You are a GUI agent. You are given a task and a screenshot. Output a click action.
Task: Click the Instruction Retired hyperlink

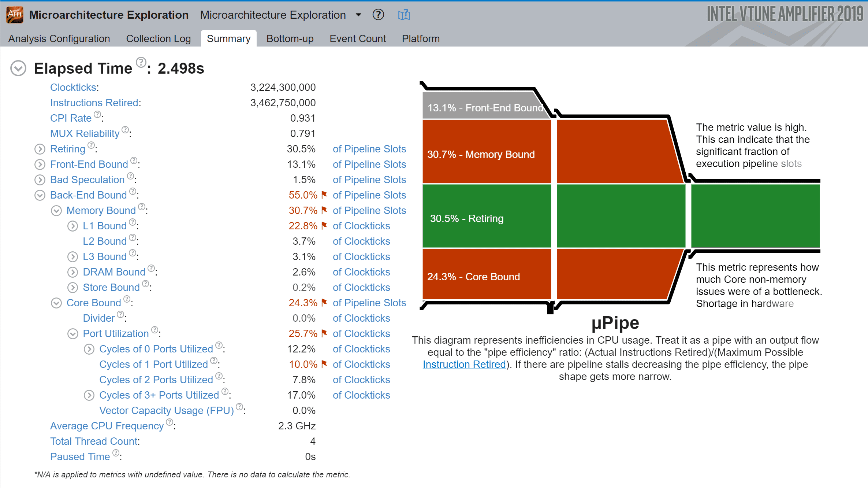[x=463, y=364]
